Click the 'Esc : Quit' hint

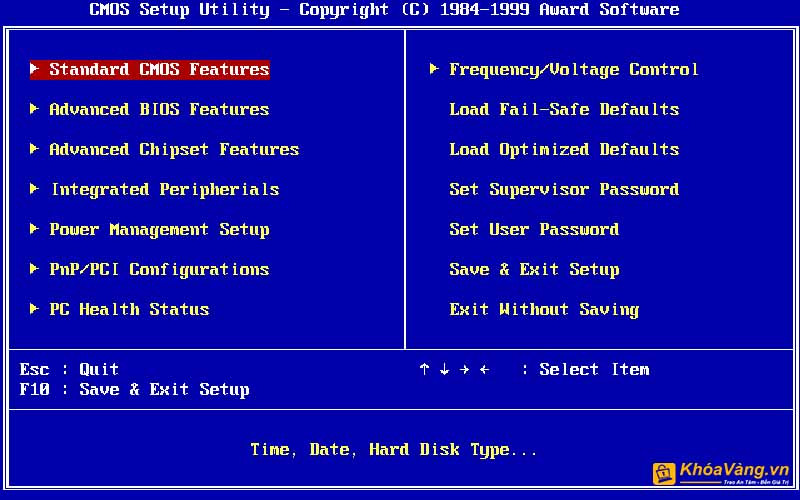click(x=69, y=369)
